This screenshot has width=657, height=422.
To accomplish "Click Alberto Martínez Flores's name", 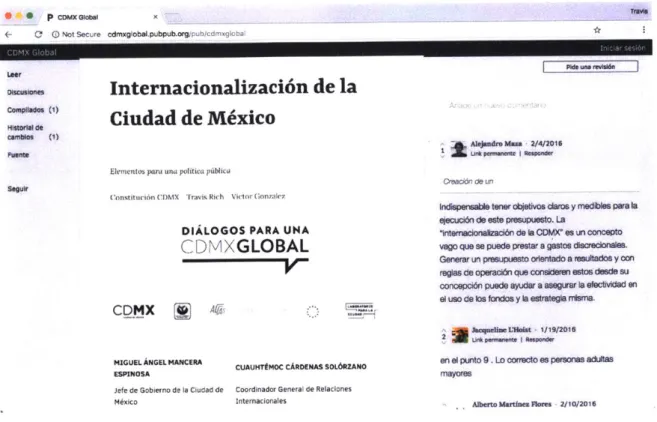I will (512, 404).
